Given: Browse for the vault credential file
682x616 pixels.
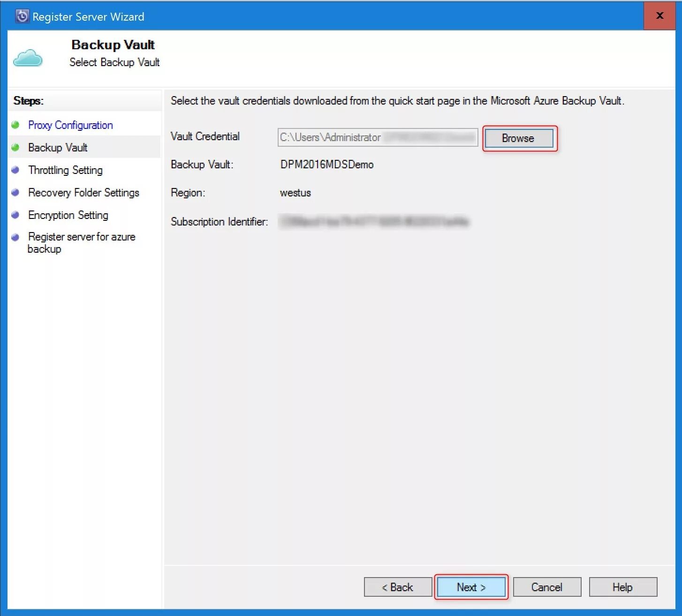Looking at the screenshot, I should 519,138.
